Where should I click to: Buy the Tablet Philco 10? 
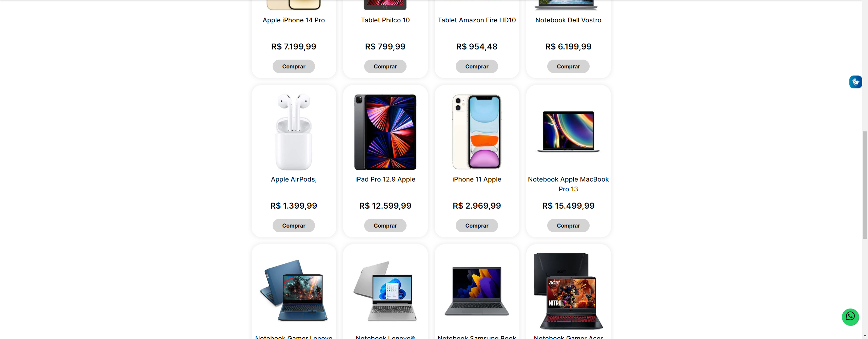[385, 66]
